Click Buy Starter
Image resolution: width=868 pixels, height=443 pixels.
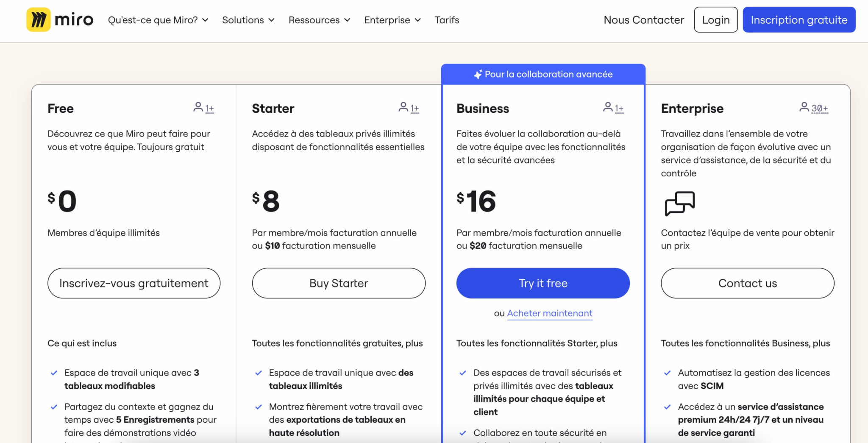click(x=338, y=283)
